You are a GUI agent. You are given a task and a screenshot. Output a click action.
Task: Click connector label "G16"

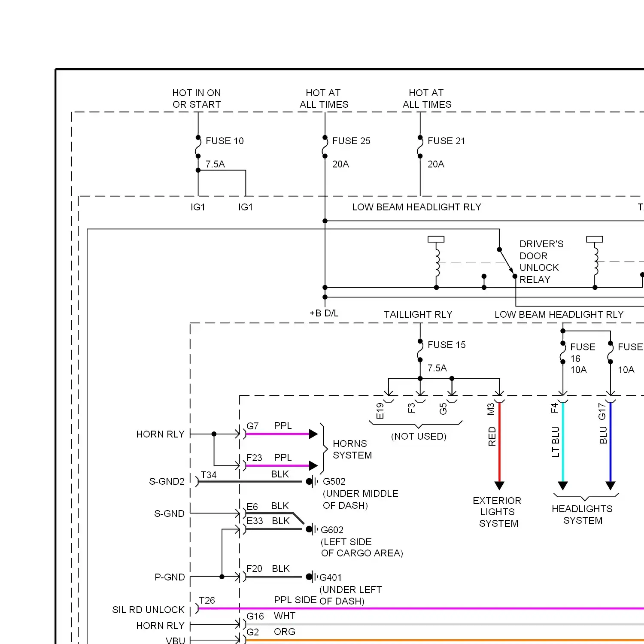tap(255, 616)
